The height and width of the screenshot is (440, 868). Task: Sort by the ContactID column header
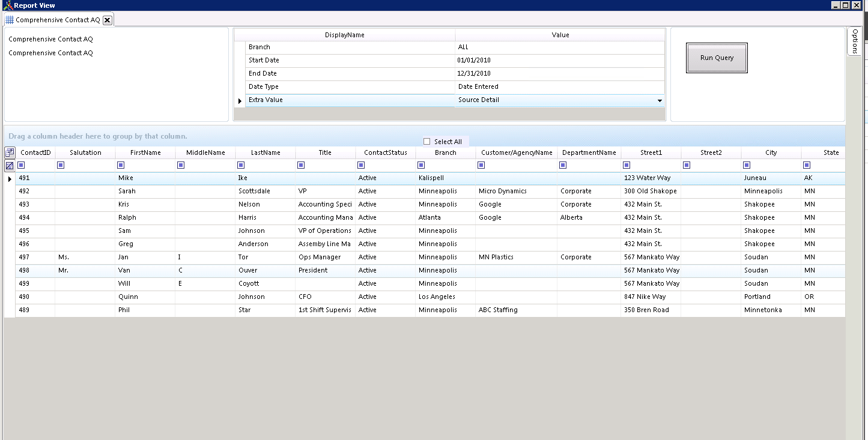coord(35,152)
